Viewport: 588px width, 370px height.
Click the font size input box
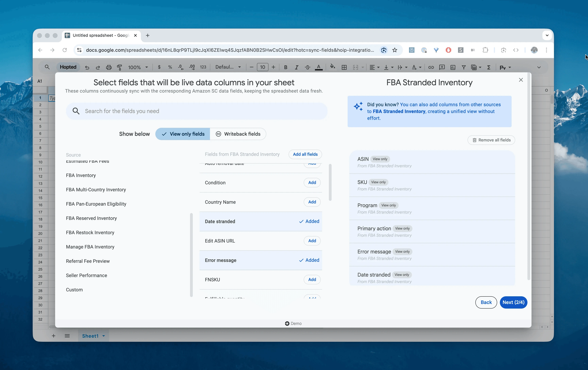click(263, 67)
